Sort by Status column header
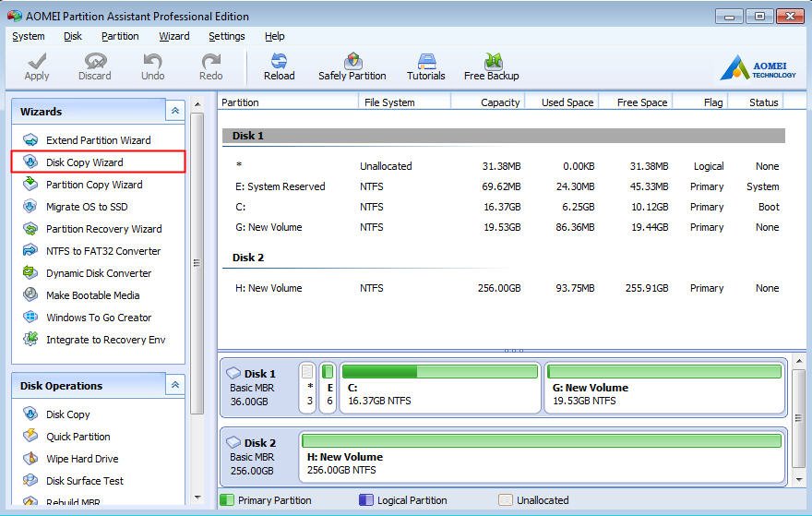Screen dimensions: 812x516 coord(756,102)
